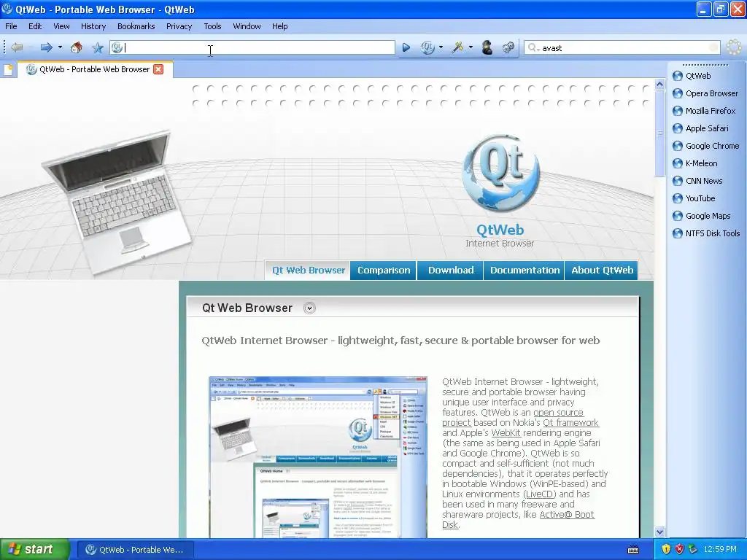Click the search field containing avast
The height and width of the screenshot is (560, 747).
coord(622,47)
